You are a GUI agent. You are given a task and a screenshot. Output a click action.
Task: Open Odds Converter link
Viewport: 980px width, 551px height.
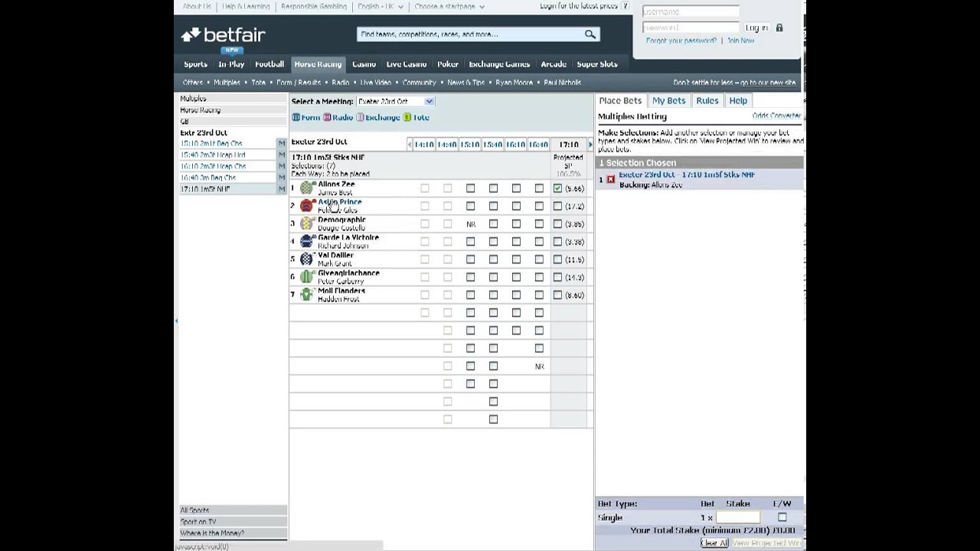[x=776, y=116]
